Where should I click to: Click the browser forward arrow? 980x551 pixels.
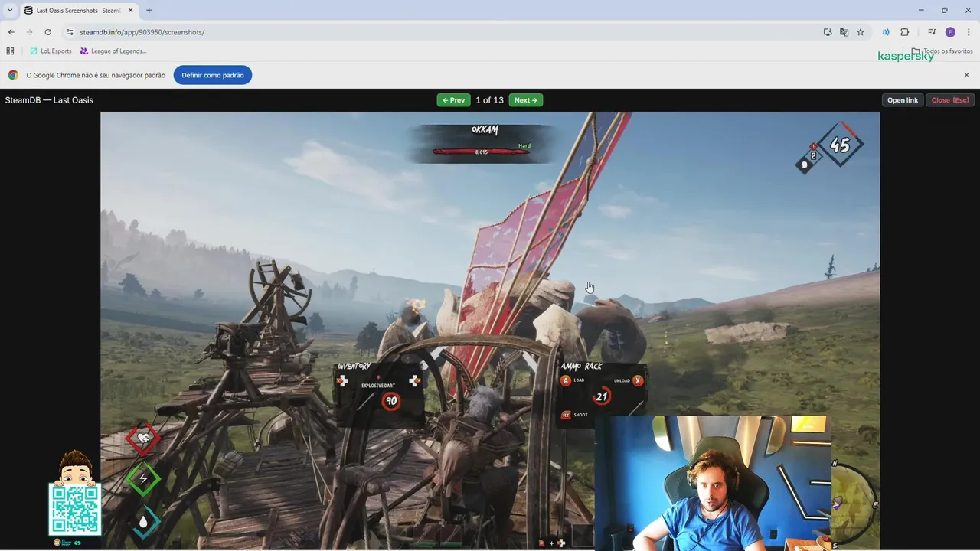[29, 32]
